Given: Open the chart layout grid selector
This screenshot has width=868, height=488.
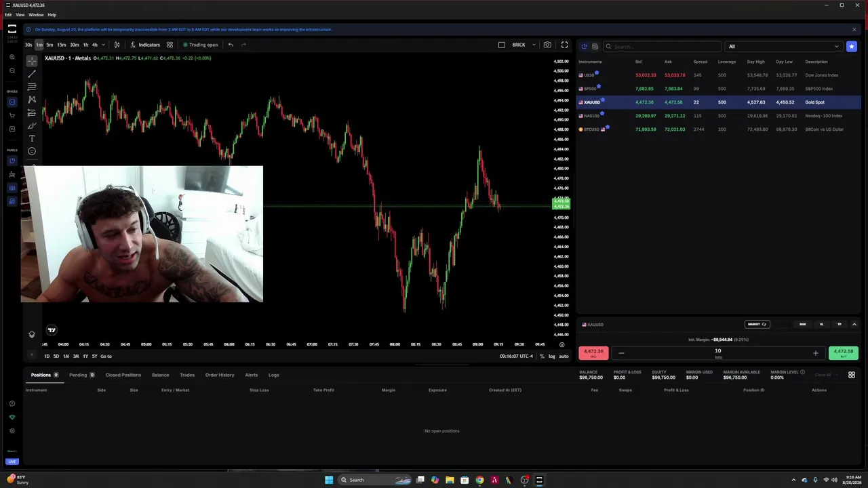Looking at the screenshot, I should coord(170,45).
